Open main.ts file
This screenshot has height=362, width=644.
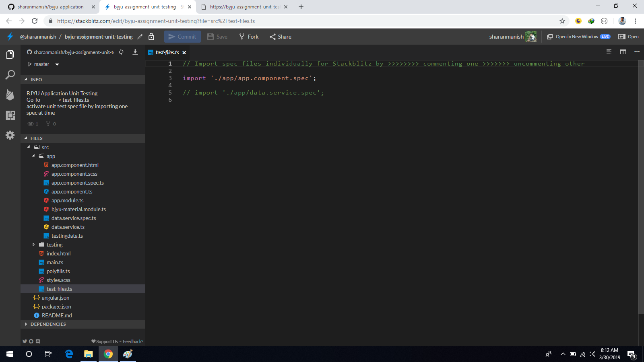tap(55, 262)
